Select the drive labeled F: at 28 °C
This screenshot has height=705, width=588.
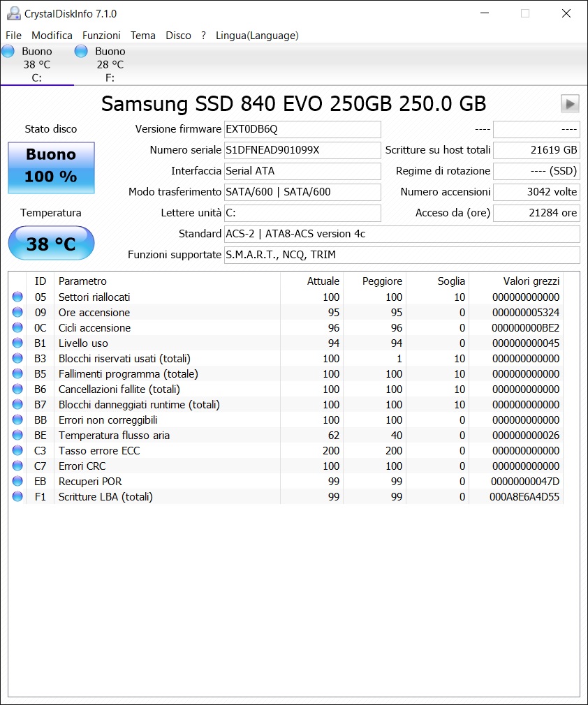[110, 64]
